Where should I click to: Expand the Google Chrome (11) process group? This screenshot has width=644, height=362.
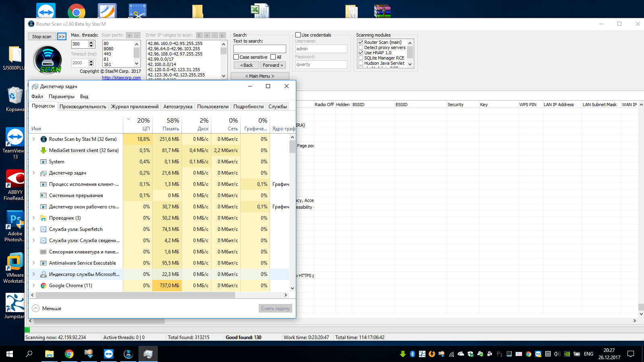point(34,286)
